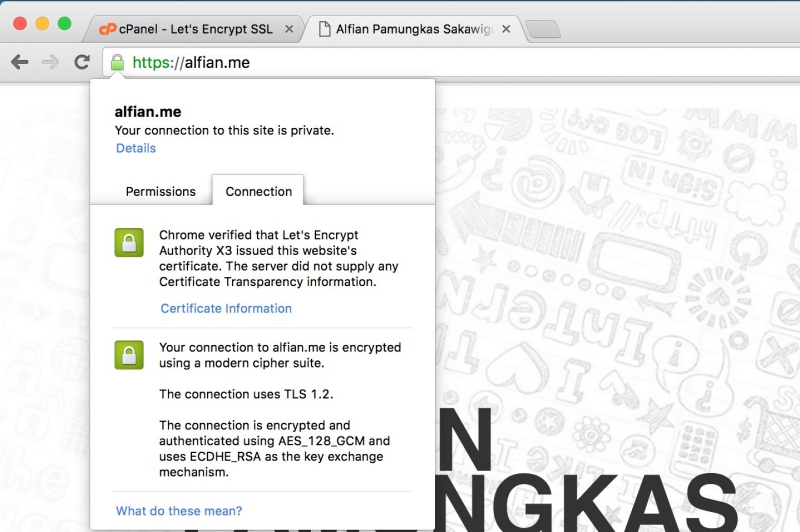Viewport: 800px width, 532px height.
Task: Close the cPanel Let's Encrypt SSL tab
Action: point(289,29)
